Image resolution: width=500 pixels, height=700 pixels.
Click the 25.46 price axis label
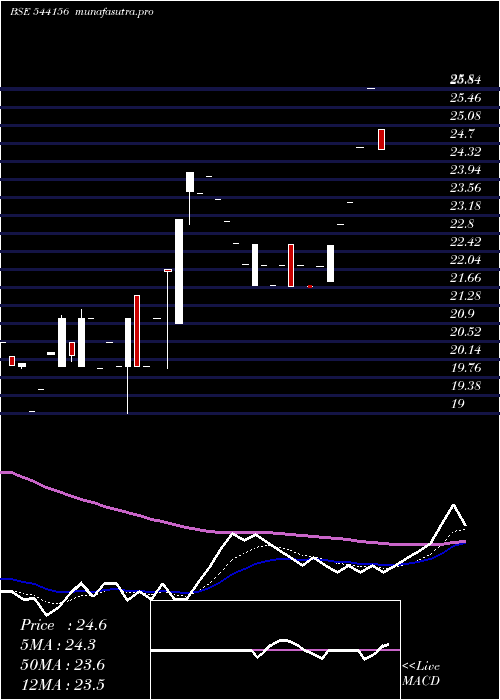tap(466, 98)
